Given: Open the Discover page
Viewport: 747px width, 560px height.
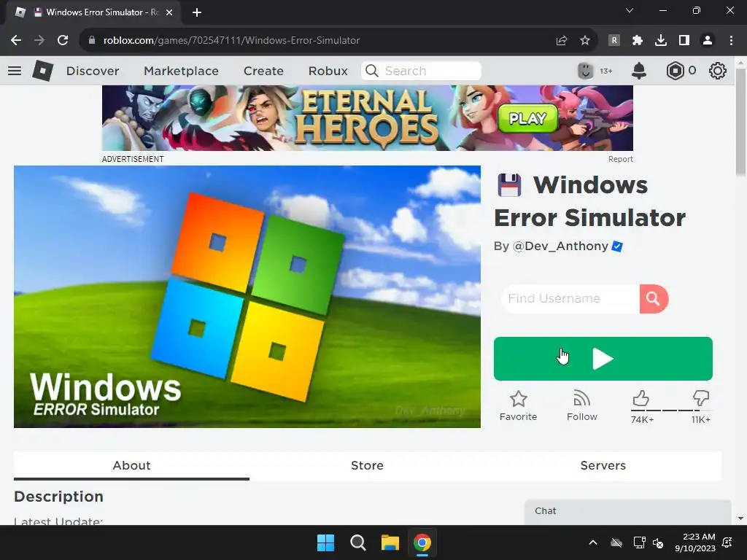Looking at the screenshot, I should 93,71.
